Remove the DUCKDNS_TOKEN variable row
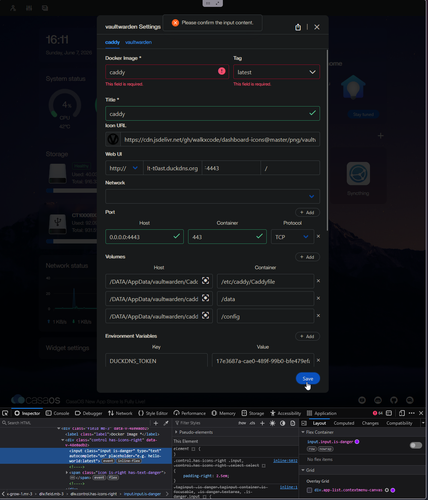 coord(318,360)
